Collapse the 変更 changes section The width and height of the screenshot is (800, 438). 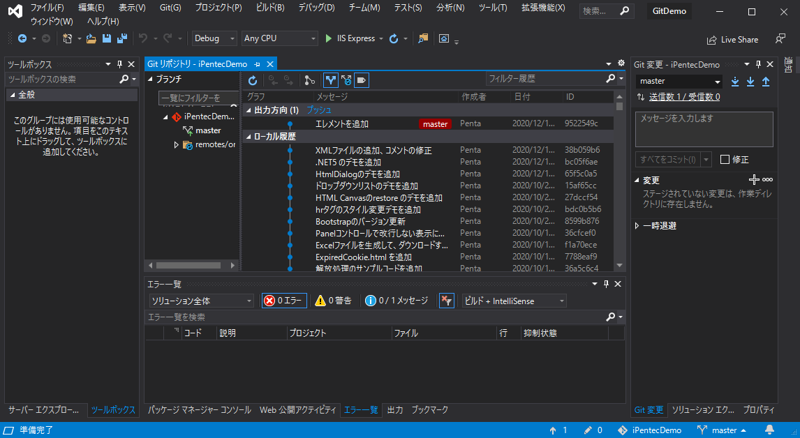click(x=637, y=180)
